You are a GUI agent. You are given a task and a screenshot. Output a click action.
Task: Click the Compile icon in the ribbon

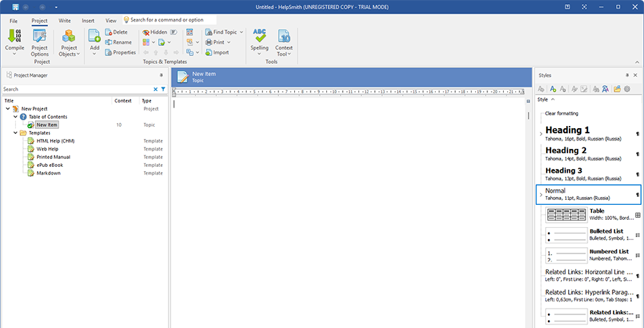pyautogui.click(x=14, y=37)
